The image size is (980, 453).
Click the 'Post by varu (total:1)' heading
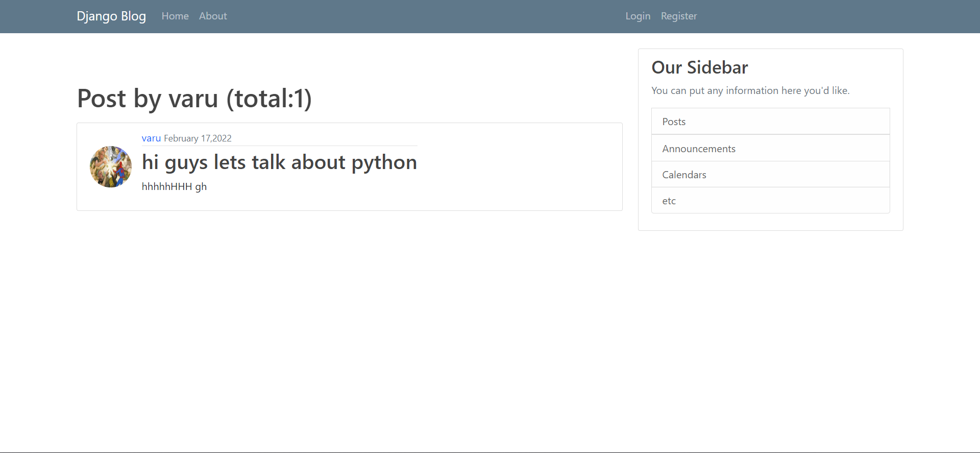(x=194, y=99)
